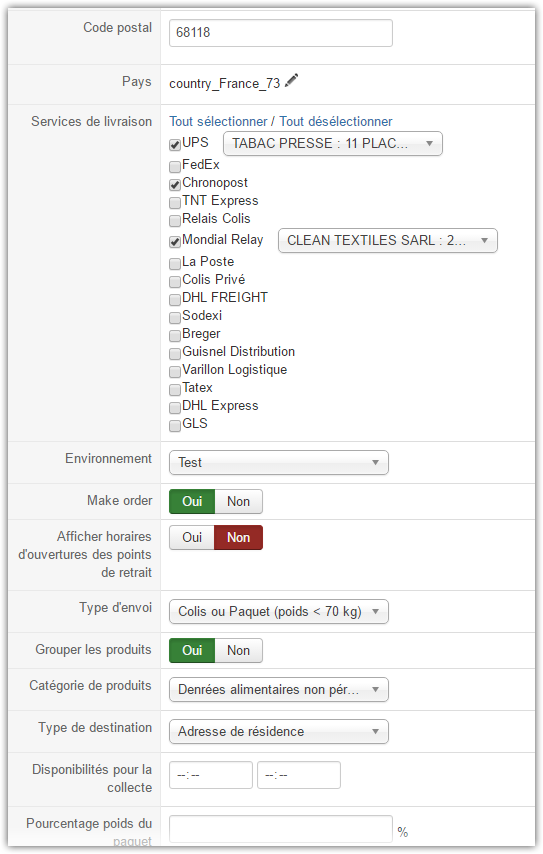
Task: Open the TABAC PRESSE pickup point dropdown
Action: pos(333,144)
